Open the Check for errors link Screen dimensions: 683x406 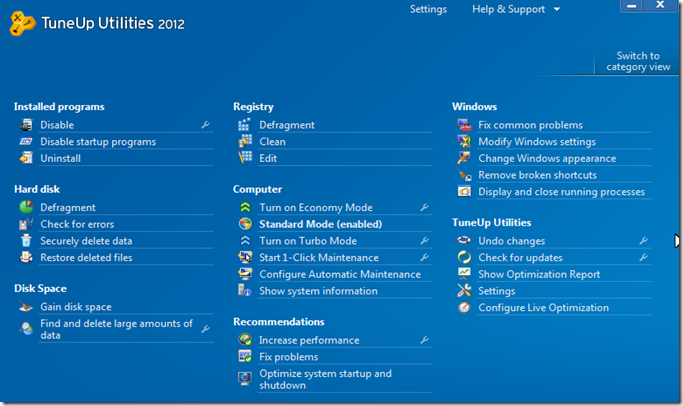click(77, 224)
